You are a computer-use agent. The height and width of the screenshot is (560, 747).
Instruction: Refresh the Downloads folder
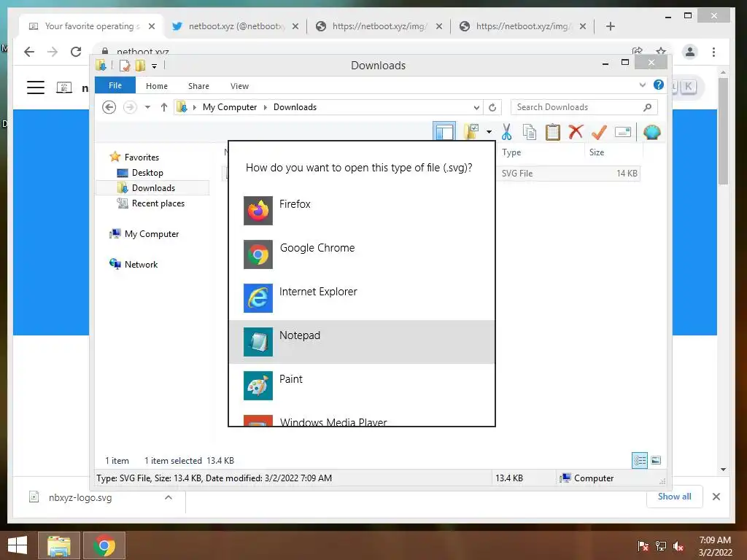pyautogui.click(x=492, y=107)
